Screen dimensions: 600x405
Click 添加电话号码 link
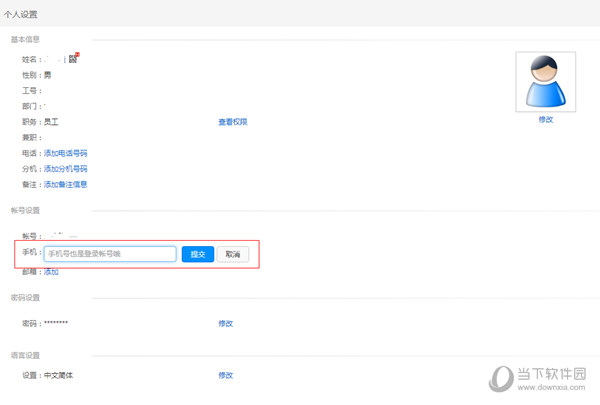click(x=65, y=153)
